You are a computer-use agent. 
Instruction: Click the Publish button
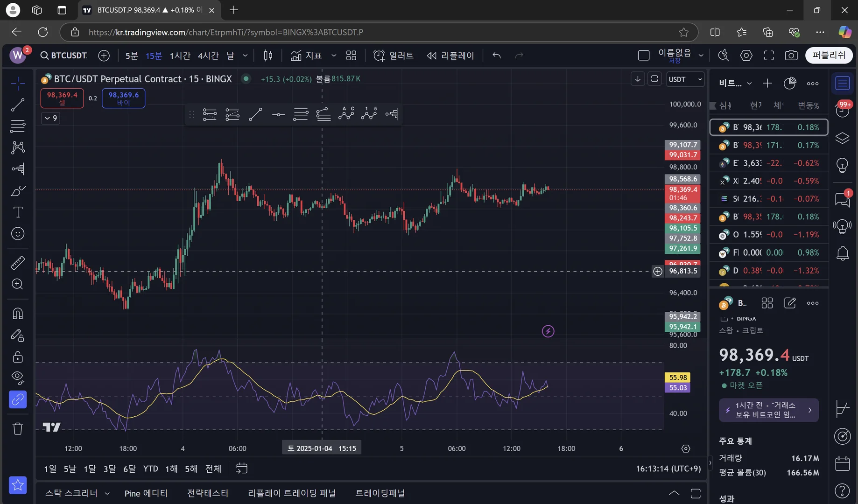click(x=829, y=56)
